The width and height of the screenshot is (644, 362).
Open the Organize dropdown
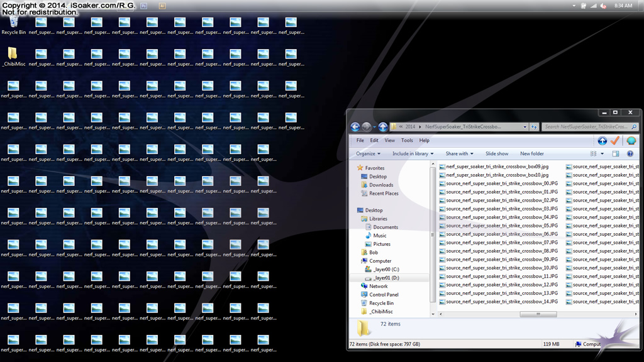click(x=368, y=153)
